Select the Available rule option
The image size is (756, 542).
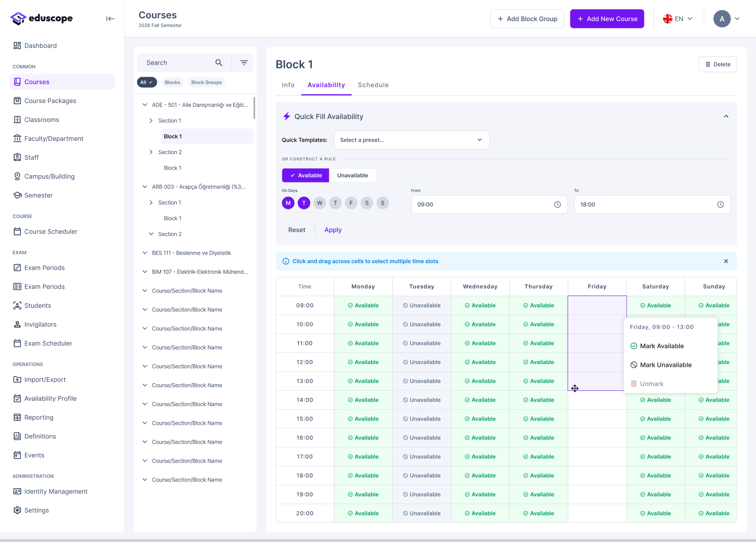coord(306,175)
